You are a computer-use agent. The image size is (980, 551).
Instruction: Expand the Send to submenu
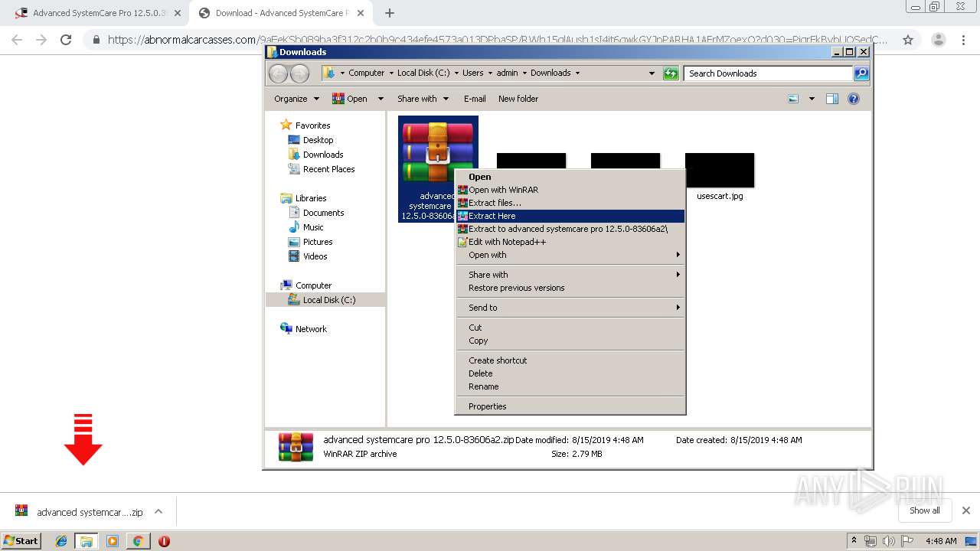[570, 308]
